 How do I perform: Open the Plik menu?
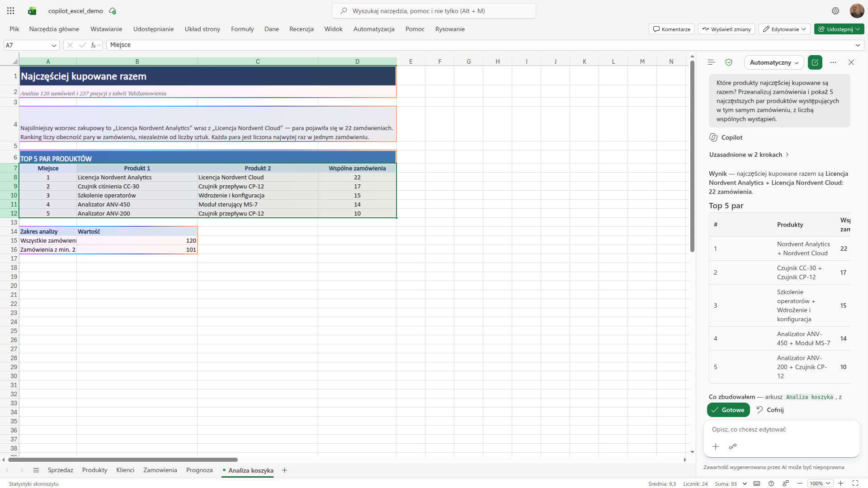(14, 29)
